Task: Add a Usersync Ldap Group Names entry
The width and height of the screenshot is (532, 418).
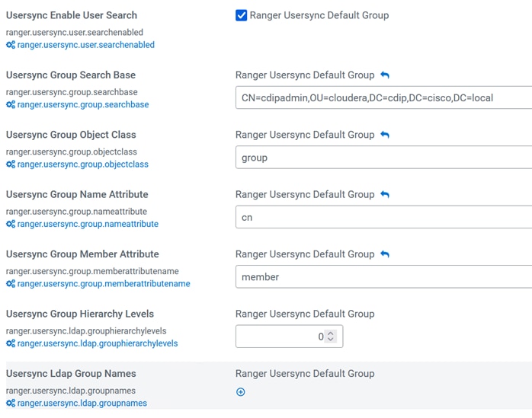Action: (x=241, y=392)
